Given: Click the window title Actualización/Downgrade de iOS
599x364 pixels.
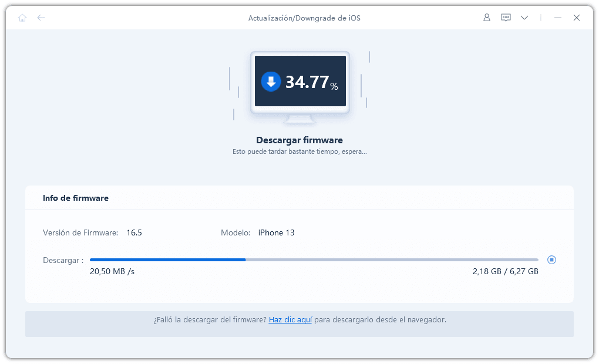Looking at the screenshot, I should tap(304, 18).
